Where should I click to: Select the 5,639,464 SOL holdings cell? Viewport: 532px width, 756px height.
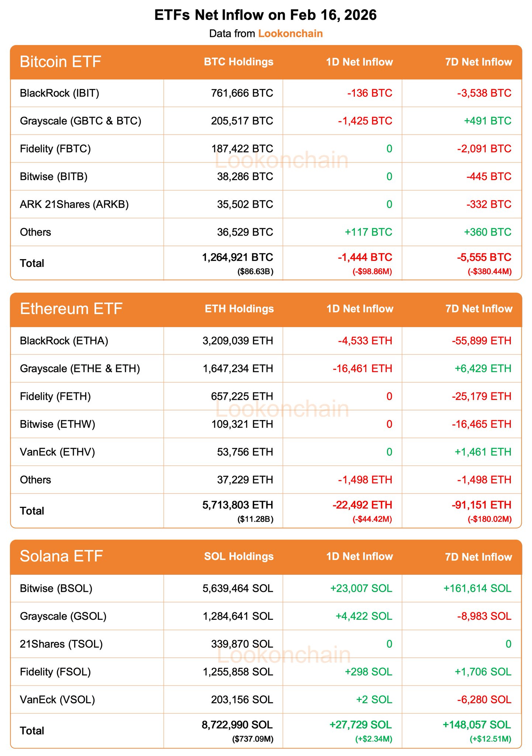[x=238, y=588]
